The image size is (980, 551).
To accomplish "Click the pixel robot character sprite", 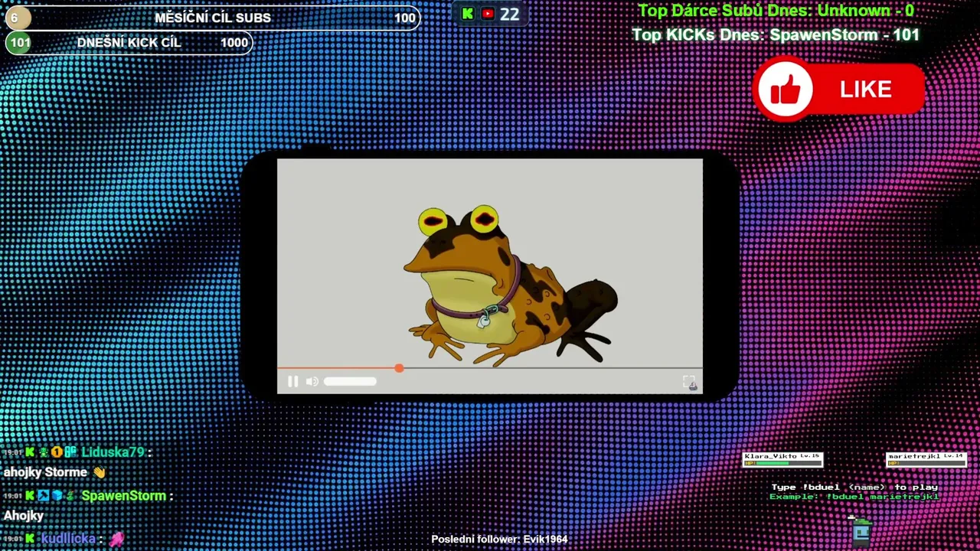I will (861, 530).
